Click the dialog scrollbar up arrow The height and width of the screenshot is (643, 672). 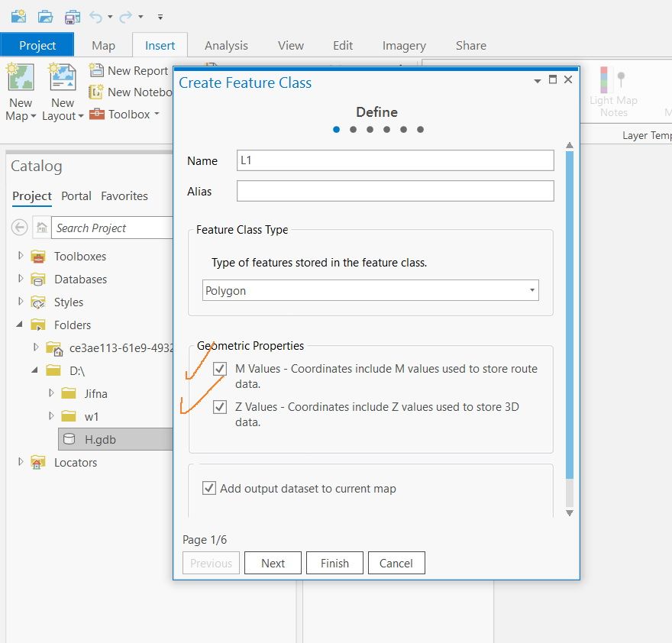point(570,145)
